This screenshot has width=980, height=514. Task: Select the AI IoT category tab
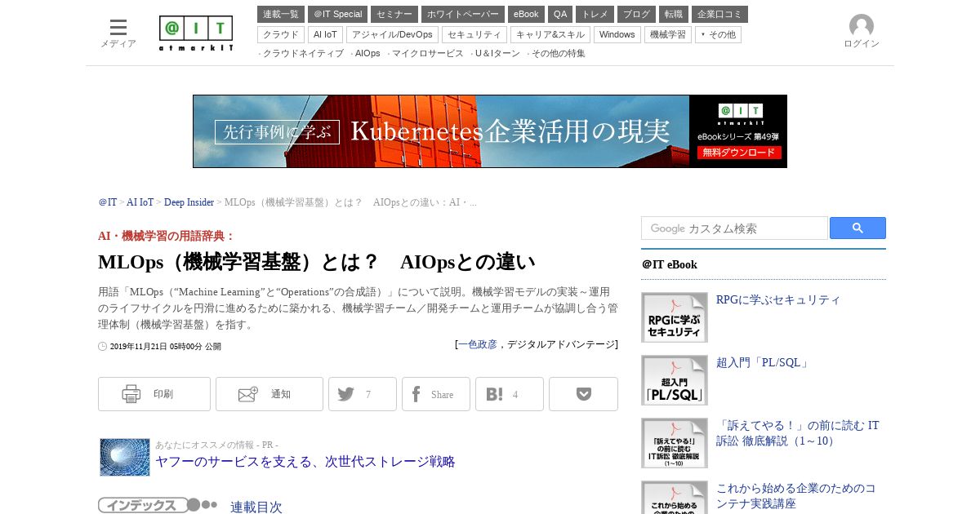pos(326,34)
